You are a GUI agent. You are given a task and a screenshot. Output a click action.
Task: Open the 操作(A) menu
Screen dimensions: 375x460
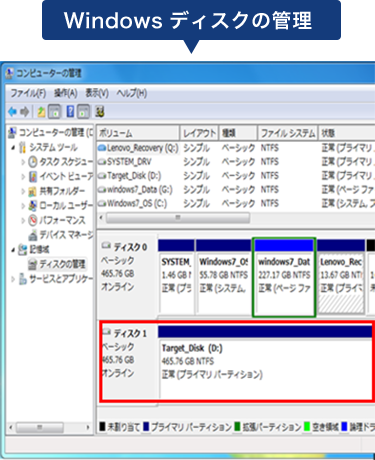click(66, 93)
